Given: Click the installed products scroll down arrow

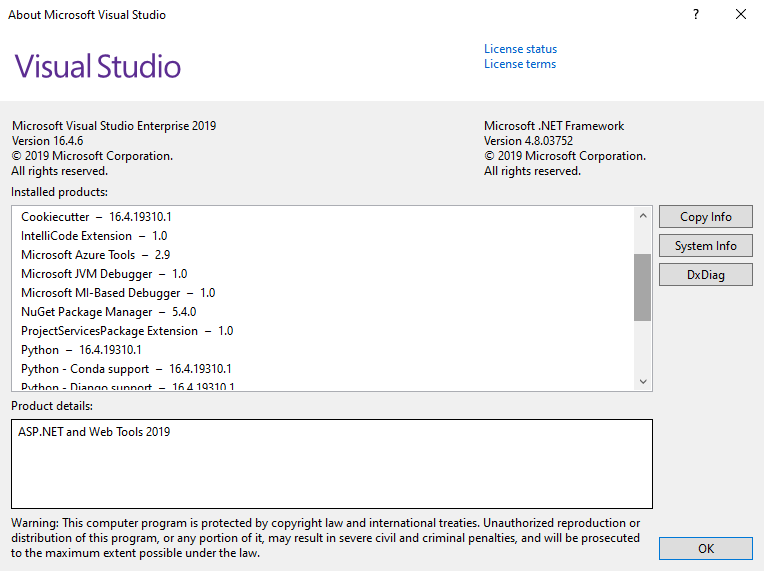Looking at the screenshot, I should pyautogui.click(x=643, y=381).
